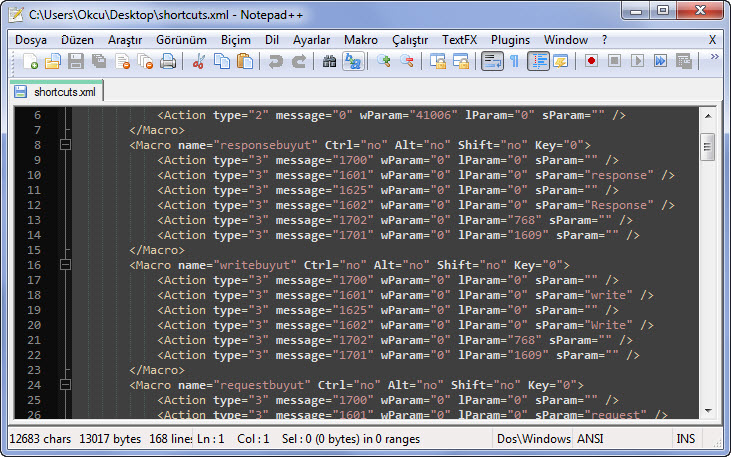The width and height of the screenshot is (731, 457).
Task: Click the Zoom In magnifier icon
Action: [x=384, y=61]
